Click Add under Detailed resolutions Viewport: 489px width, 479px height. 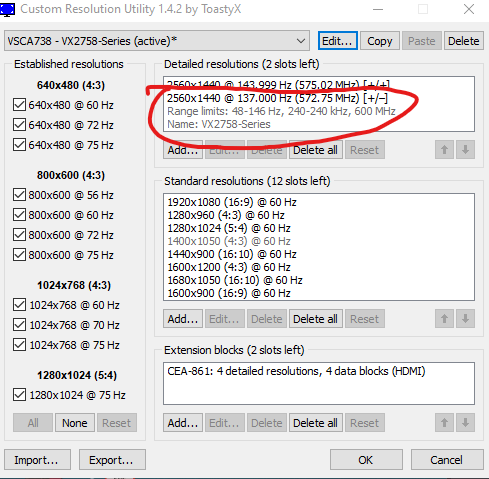click(x=183, y=150)
